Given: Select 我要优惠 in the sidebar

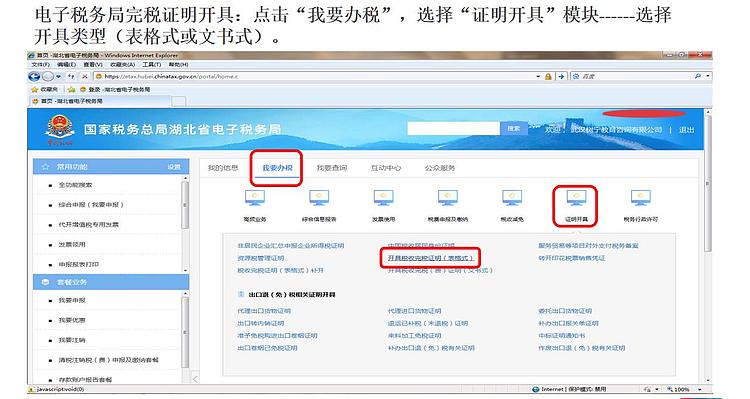Looking at the screenshot, I should pyautogui.click(x=72, y=320).
